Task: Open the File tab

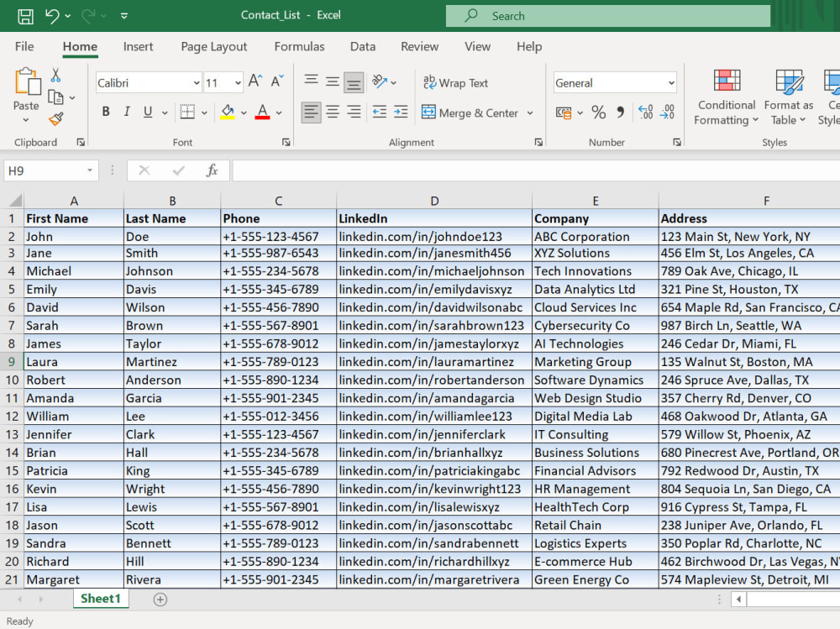Action: pyautogui.click(x=24, y=47)
